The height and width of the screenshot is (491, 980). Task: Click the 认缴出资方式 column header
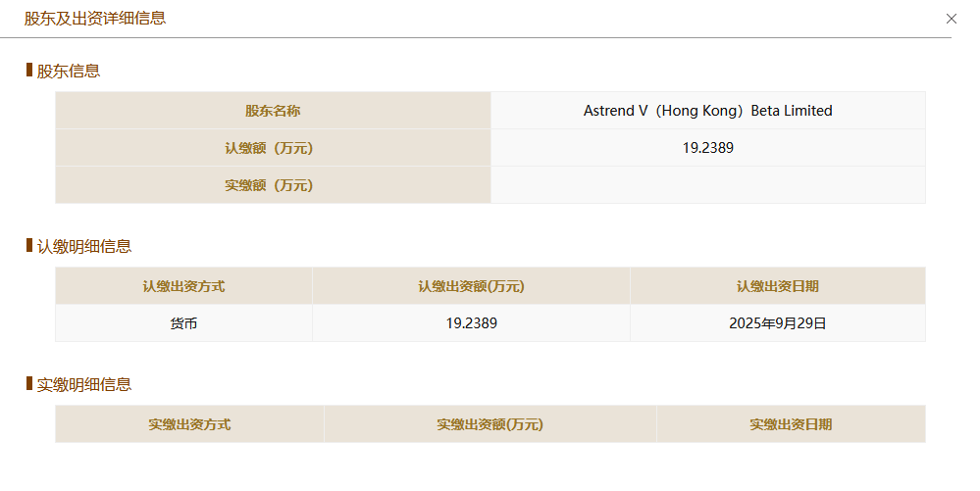183,286
